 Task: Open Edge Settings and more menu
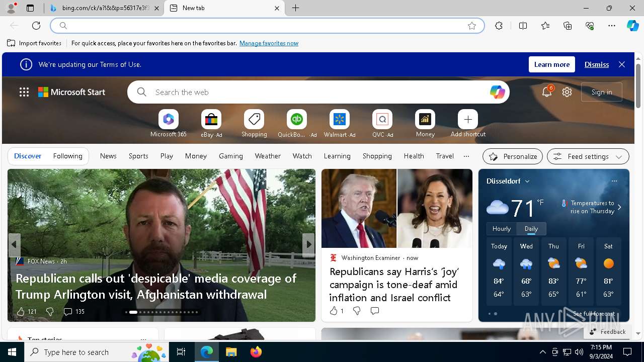[x=612, y=26]
